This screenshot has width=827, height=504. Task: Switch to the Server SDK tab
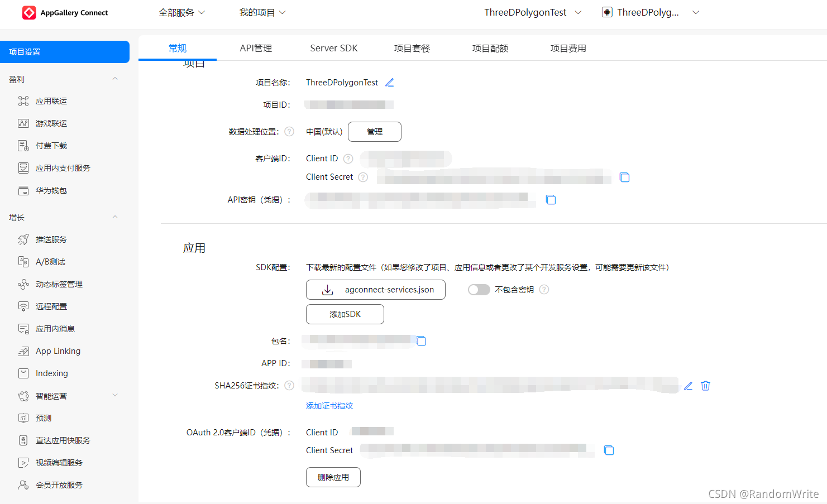(334, 49)
